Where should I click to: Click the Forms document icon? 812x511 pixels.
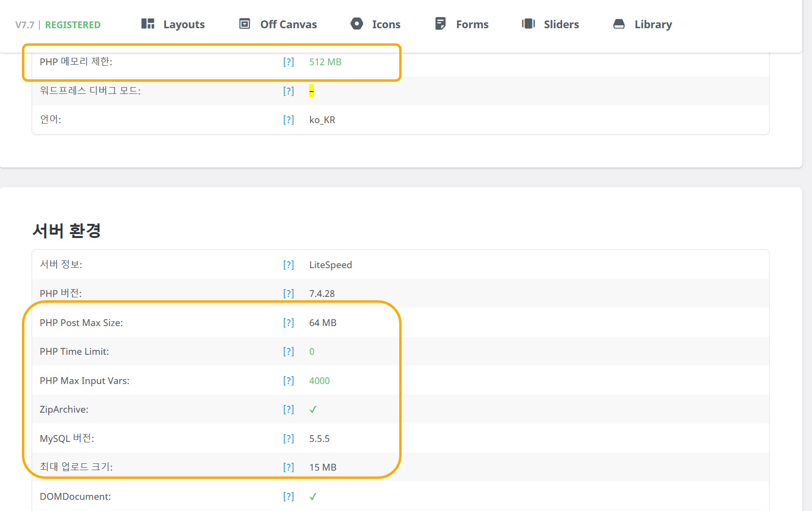pyautogui.click(x=441, y=23)
